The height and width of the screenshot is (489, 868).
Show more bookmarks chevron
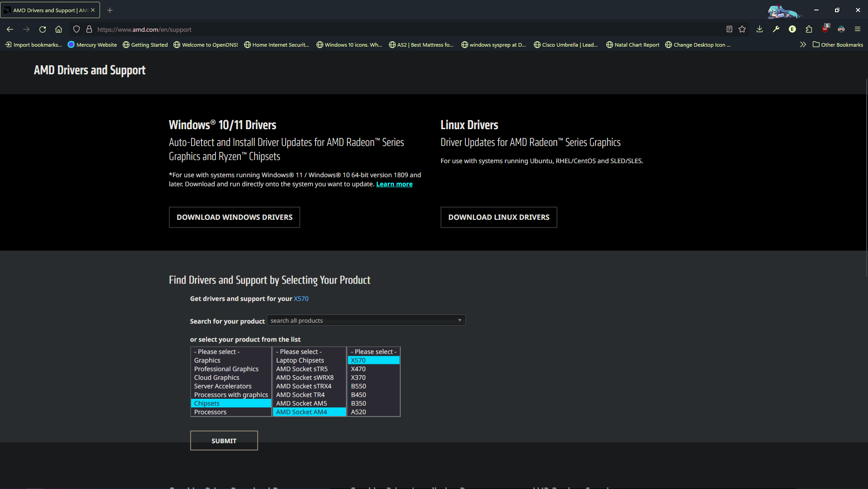803,44
